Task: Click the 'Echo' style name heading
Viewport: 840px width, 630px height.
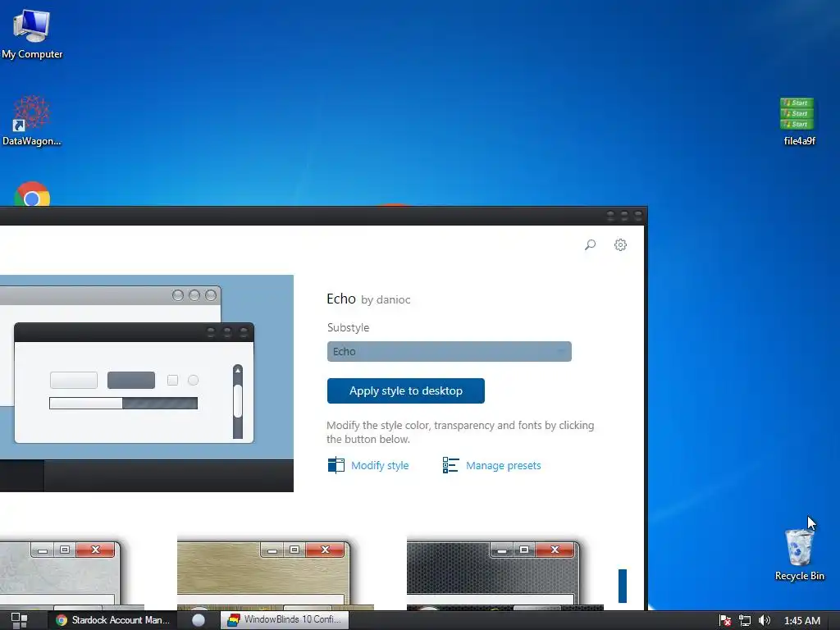Action: pyautogui.click(x=341, y=299)
